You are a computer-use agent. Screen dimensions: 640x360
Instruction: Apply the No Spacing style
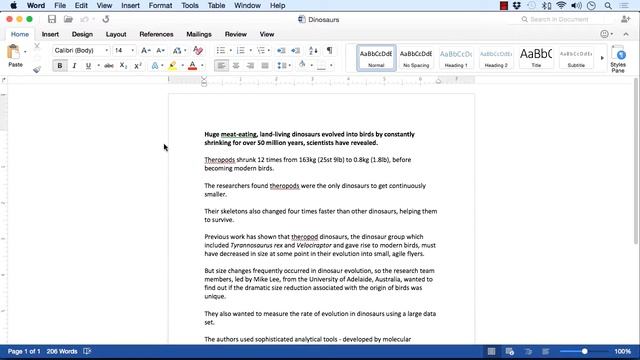416,58
